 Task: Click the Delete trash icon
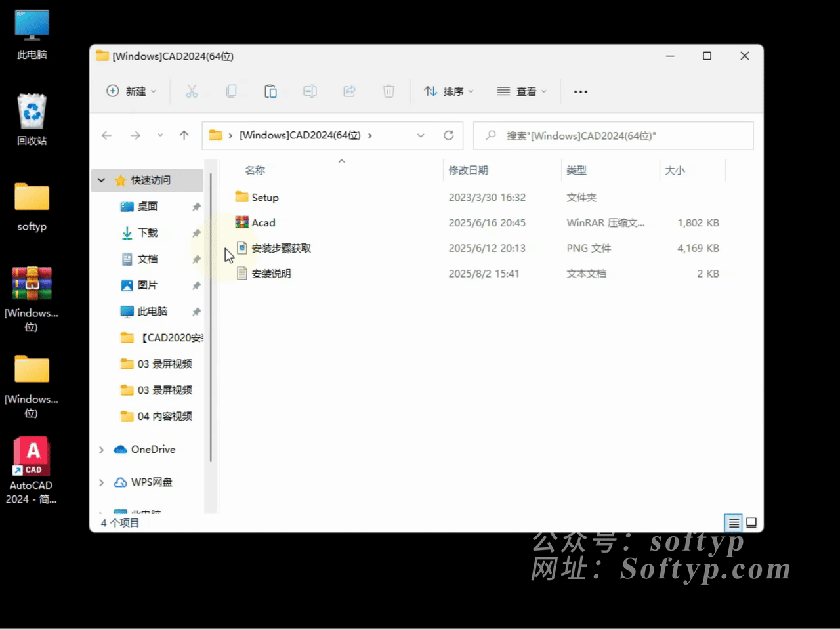click(388, 91)
